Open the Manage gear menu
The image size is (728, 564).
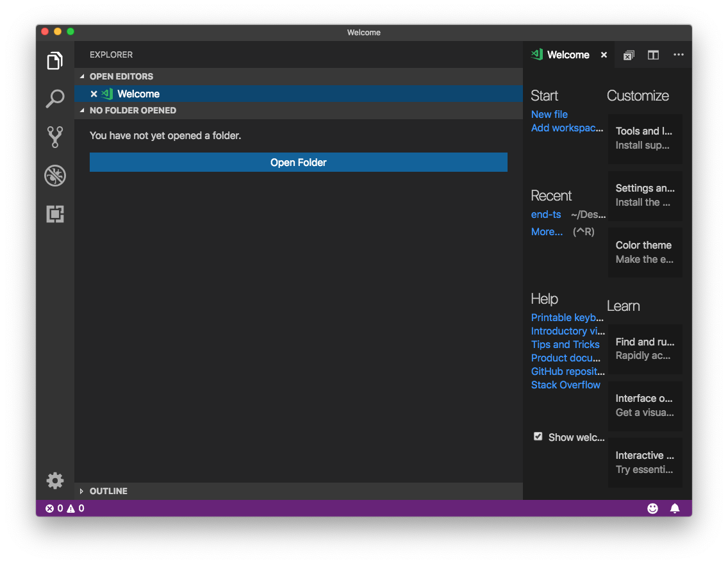click(x=54, y=481)
